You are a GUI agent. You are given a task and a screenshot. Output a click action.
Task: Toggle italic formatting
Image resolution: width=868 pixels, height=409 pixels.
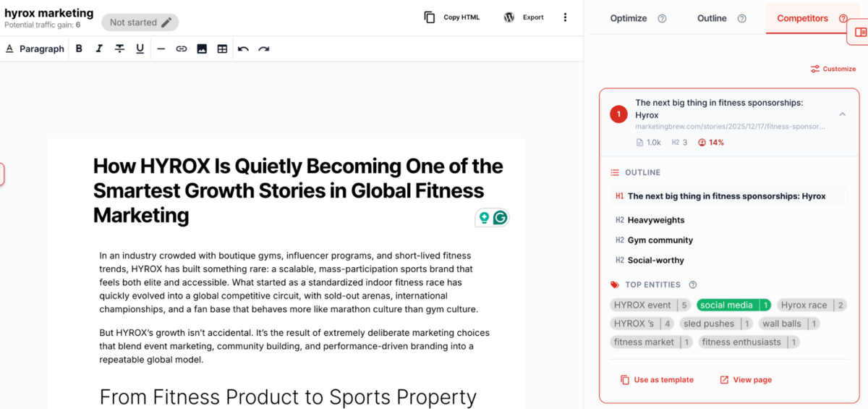click(x=99, y=49)
